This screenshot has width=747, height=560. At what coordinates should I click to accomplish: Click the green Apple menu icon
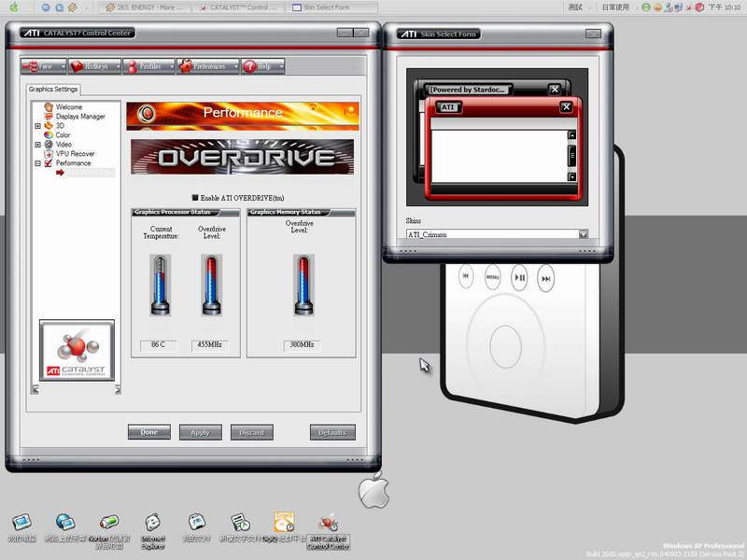[x=14, y=7]
